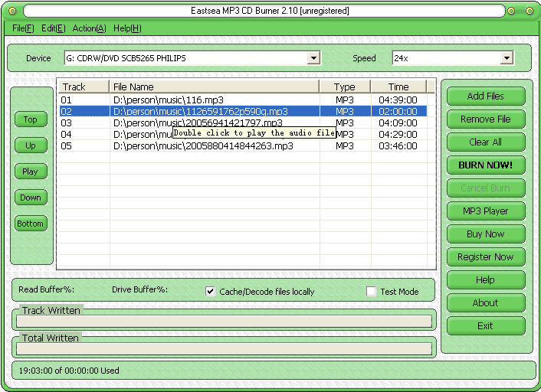
Task: Exit the application via Exit button
Action: point(485,325)
